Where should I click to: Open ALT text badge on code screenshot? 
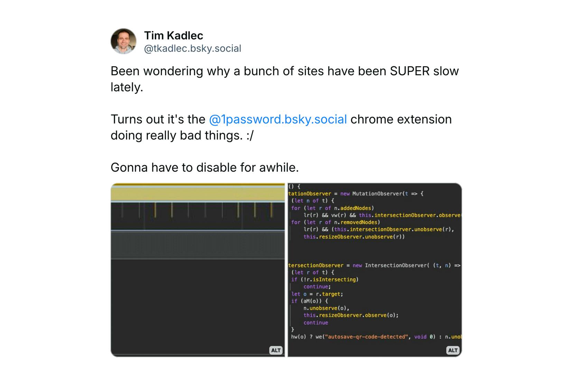tap(452, 350)
